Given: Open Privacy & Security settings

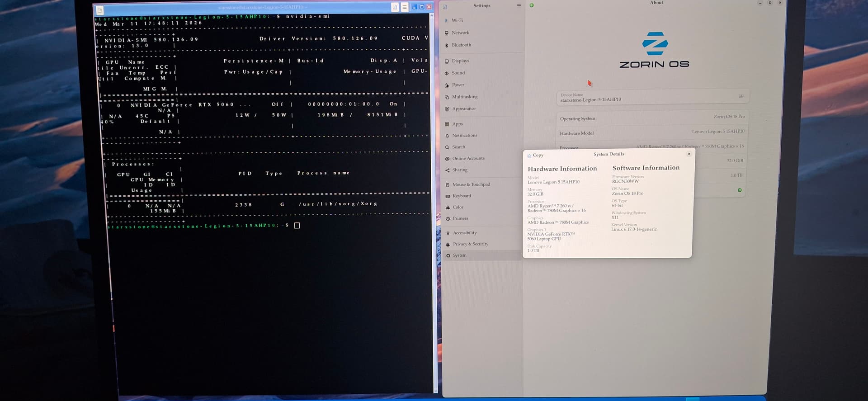Looking at the screenshot, I should [x=481, y=244].
